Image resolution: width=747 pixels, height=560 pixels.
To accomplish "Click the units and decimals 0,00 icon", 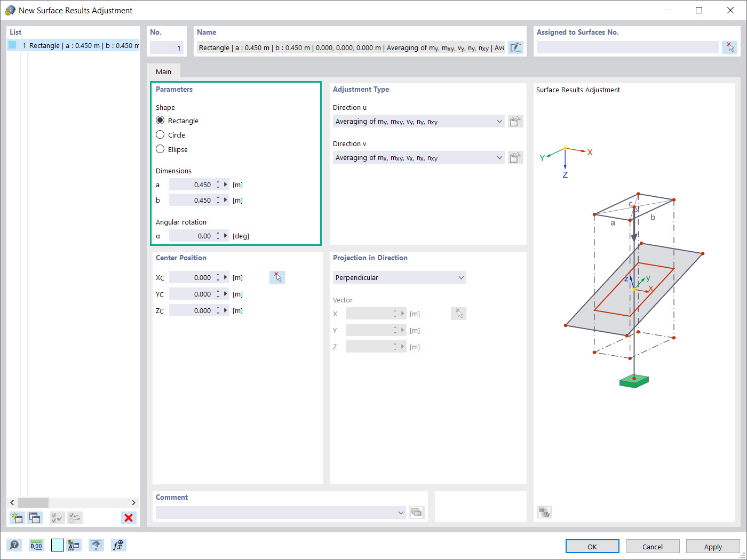I will 36,545.
